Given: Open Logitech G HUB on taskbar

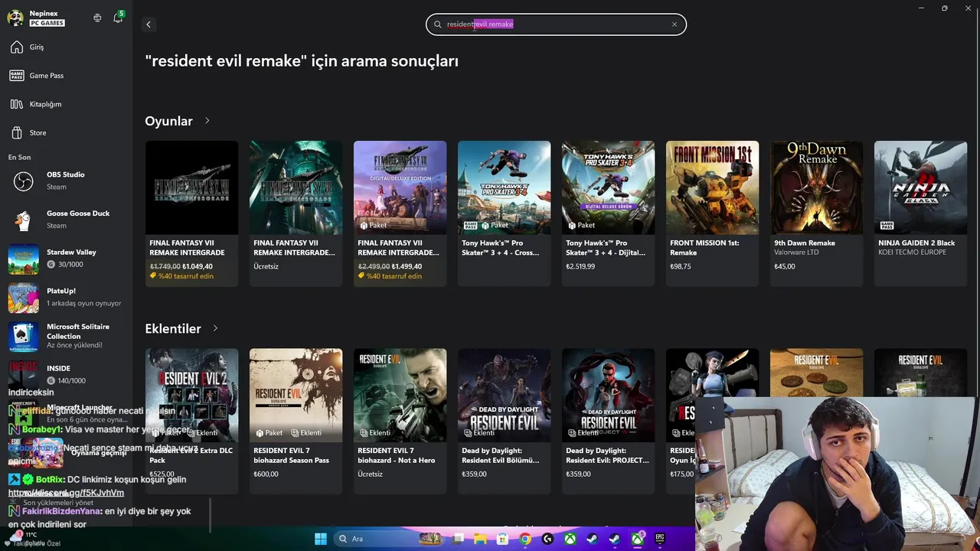Looking at the screenshot, I should [x=547, y=539].
